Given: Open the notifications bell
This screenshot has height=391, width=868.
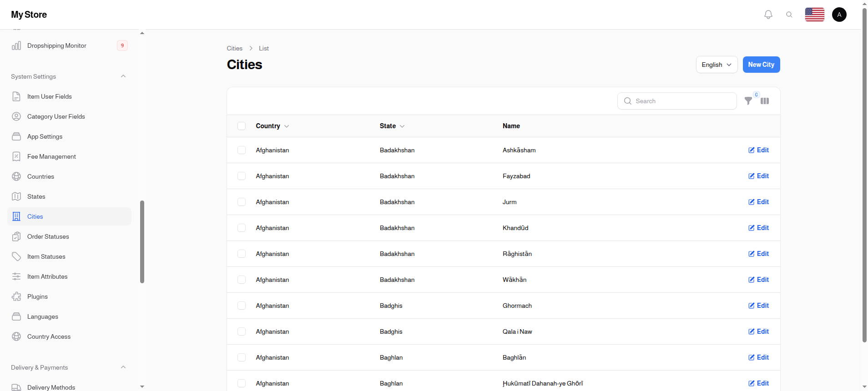Looking at the screenshot, I should click(x=768, y=15).
